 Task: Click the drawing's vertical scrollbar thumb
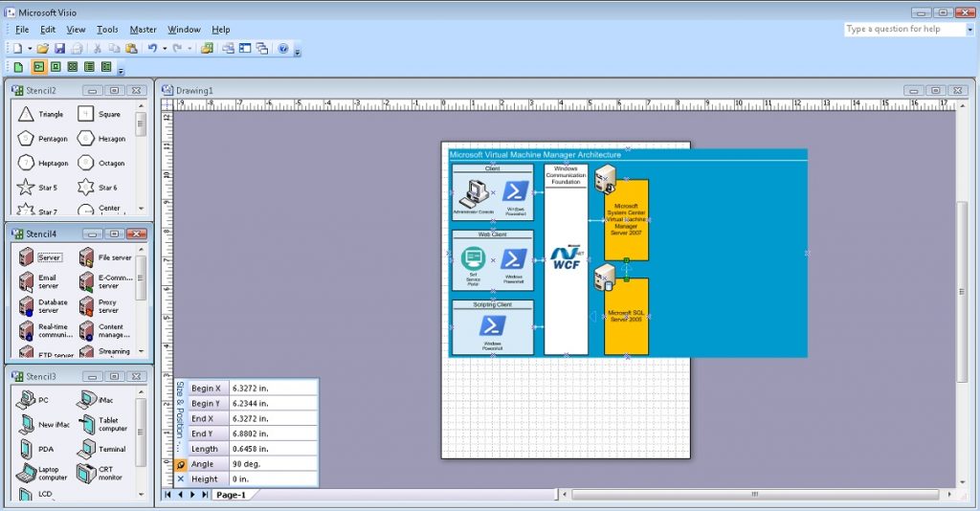[962, 292]
